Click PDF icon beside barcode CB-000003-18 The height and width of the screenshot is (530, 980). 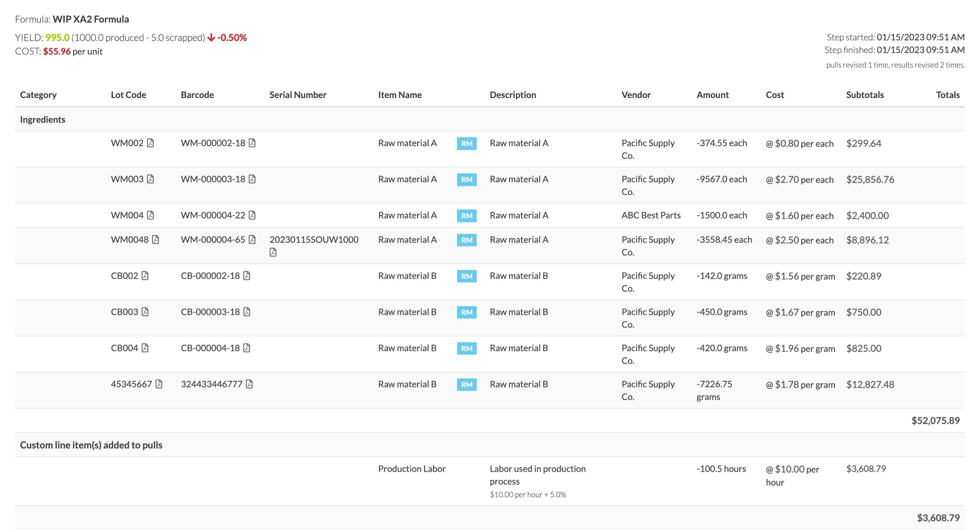pos(246,312)
